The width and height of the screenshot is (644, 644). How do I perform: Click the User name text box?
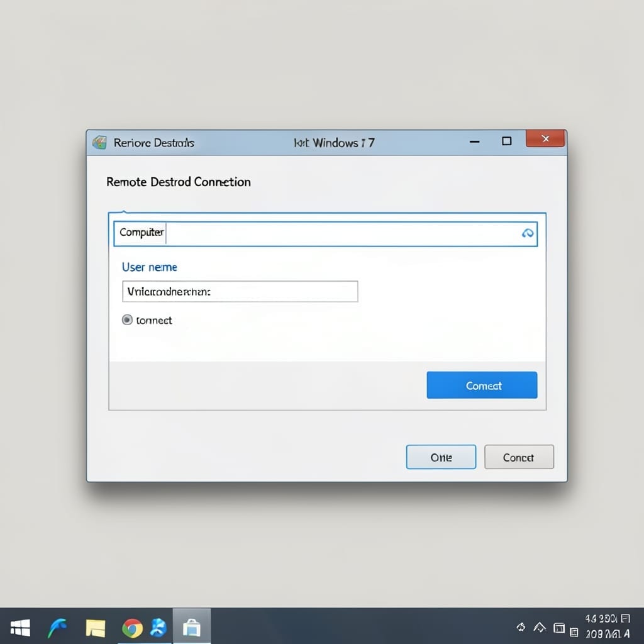click(240, 292)
